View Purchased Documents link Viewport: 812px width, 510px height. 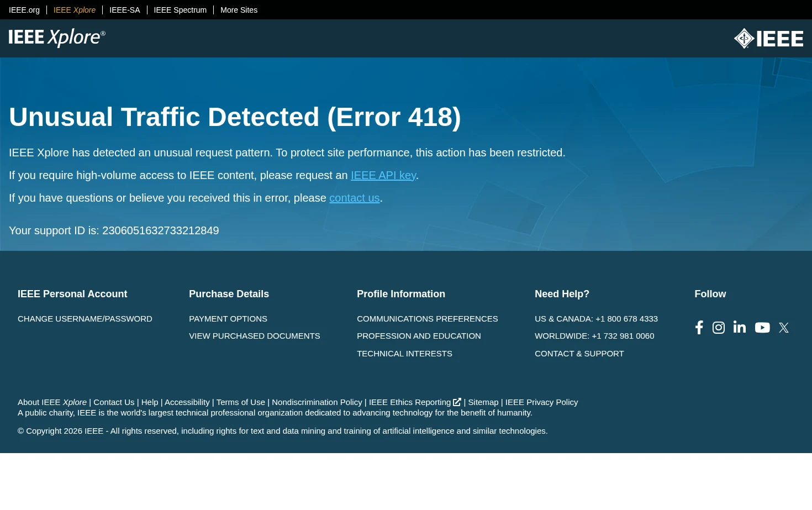(255, 336)
